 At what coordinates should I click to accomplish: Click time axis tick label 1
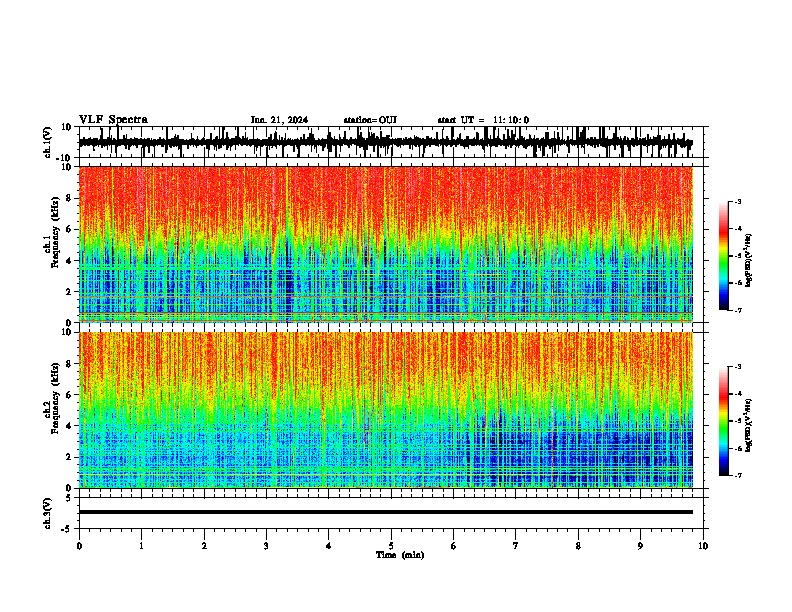[141, 546]
